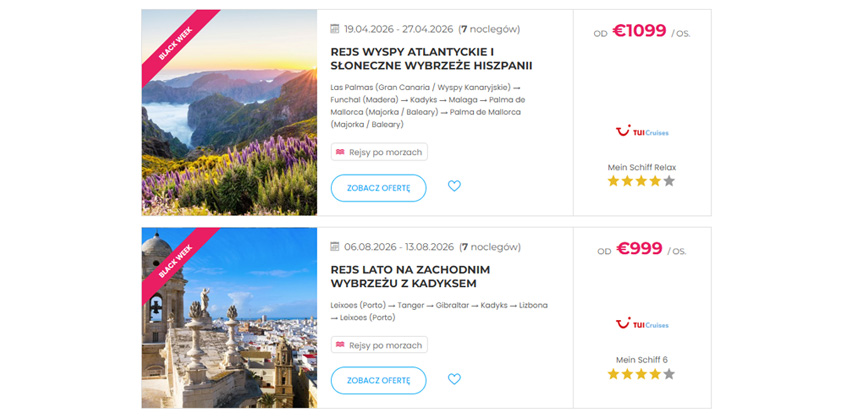Click TUI Cruises logo above Mein Schiff Relax
This screenshot has width=854, height=418.
[641, 131]
